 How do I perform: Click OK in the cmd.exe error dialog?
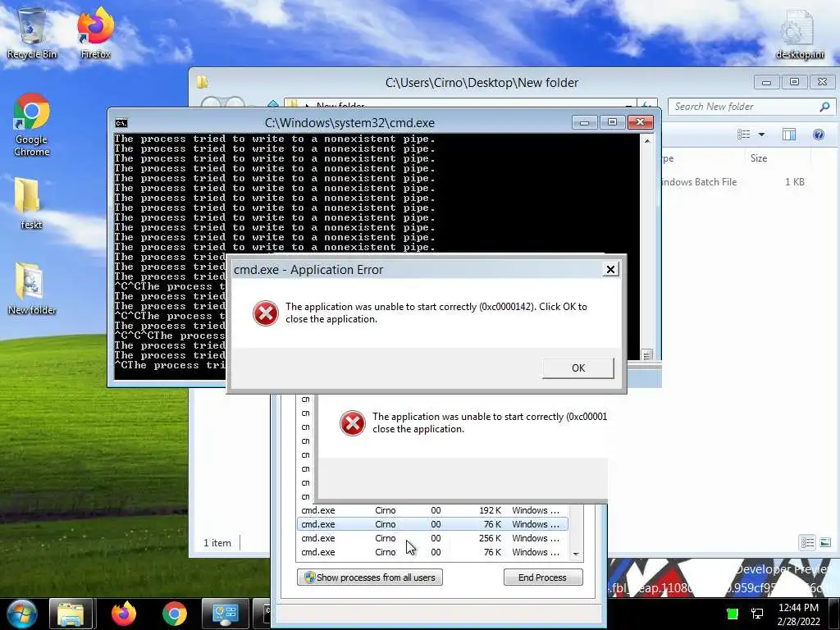click(578, 368)
